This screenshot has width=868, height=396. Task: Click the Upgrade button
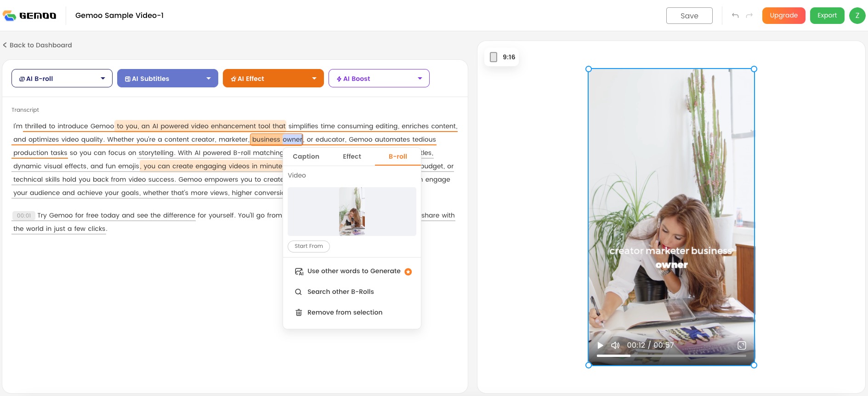[784, 16]
